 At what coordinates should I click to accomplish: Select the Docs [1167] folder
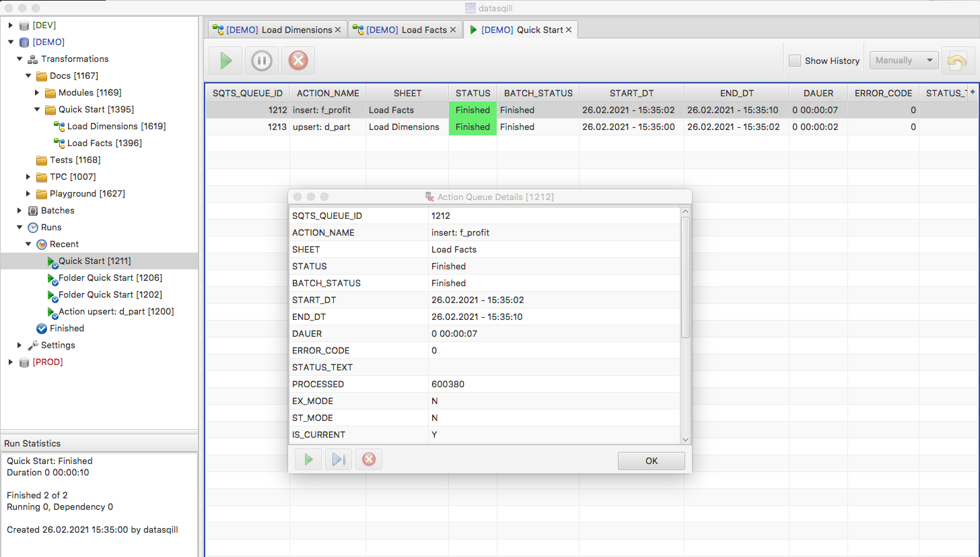click(73, 75)
